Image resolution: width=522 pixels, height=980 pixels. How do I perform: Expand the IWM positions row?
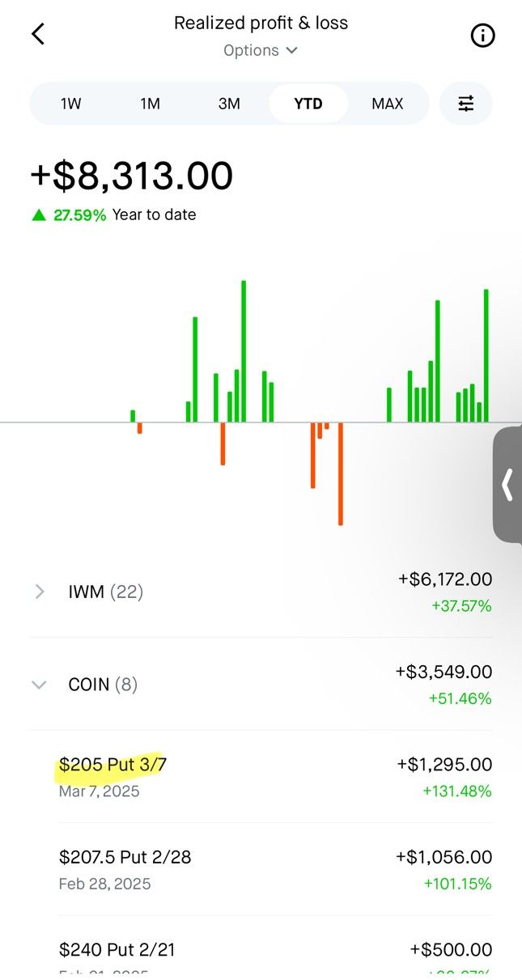[261, 592]
